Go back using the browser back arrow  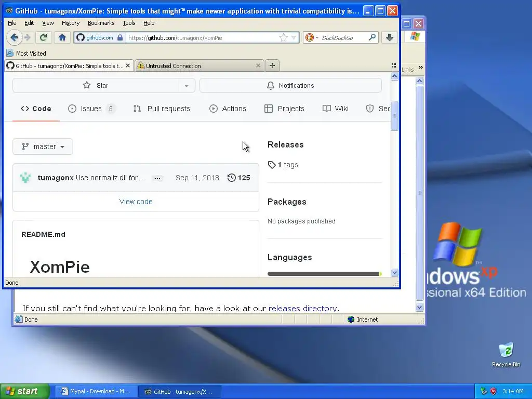pos(14,37)
